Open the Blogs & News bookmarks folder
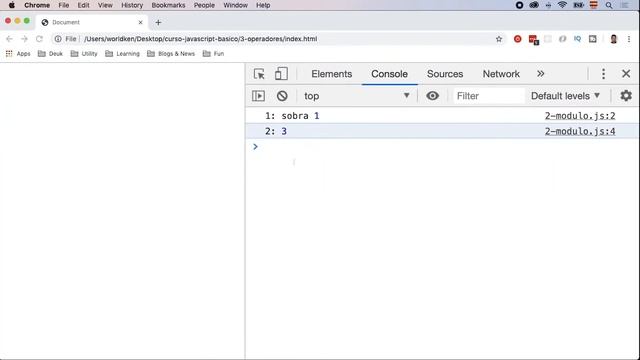Image resolution: width=640 pixels, height=360 pixels. pyautogui.click(x=171, y=53)
